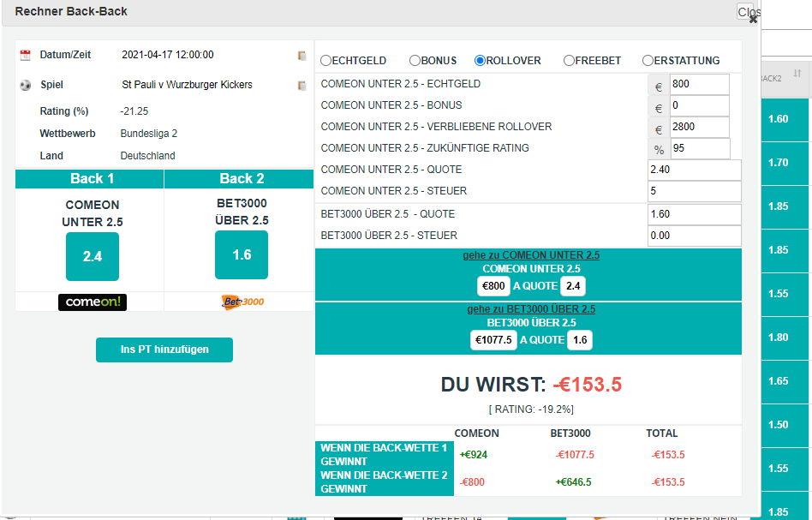This screenshot has height=520, width=812.
Task: Click the Rating (%) value -21.25
Action: [134, 111]
